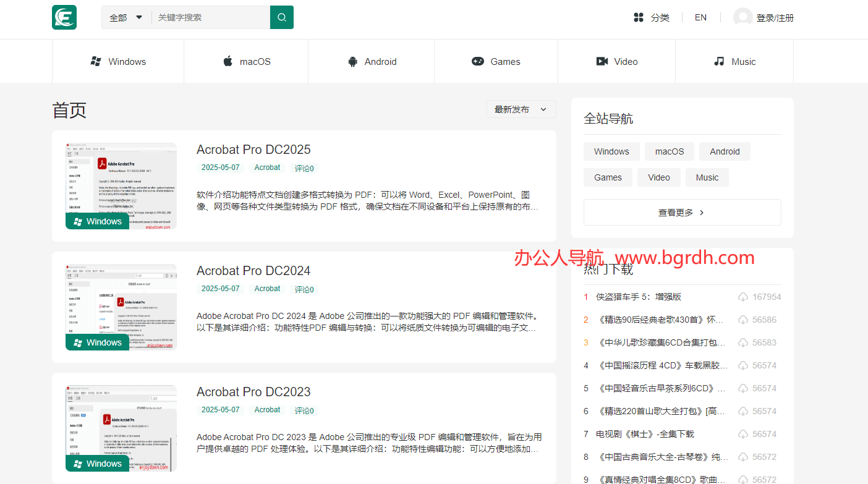Screen dimensions: 868x484
Task: Open the macOS tab in navigation bar
Action: [x=246, y=62]
